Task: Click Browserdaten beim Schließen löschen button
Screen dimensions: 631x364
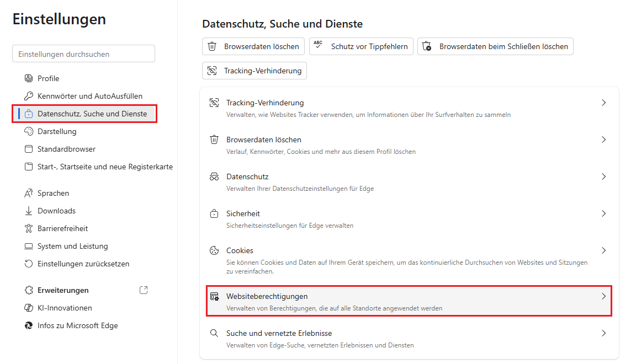Action: [495, 46]
